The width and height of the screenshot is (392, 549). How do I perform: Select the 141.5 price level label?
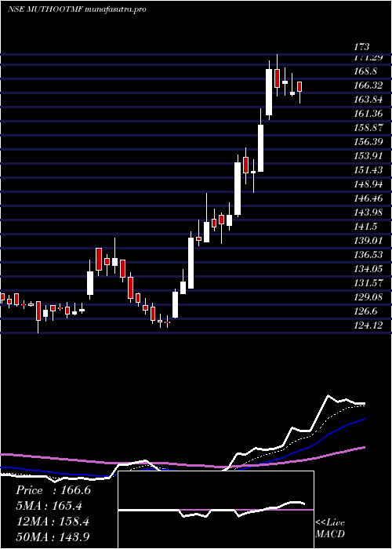point(365,227)
